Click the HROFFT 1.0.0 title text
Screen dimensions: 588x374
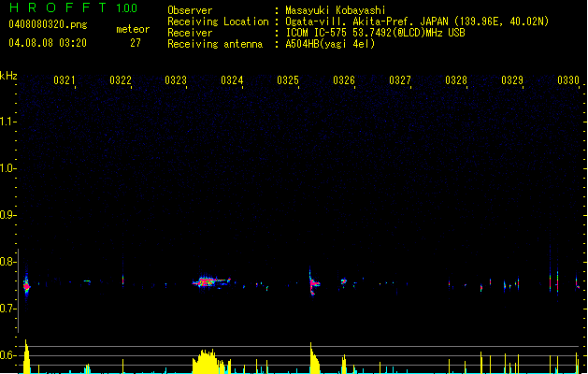click(73, 7)
